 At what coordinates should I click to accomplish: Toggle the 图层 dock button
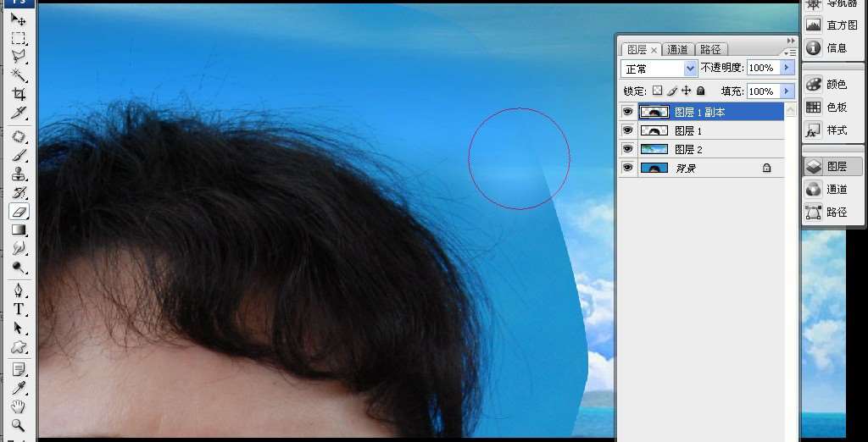[832, 167]
